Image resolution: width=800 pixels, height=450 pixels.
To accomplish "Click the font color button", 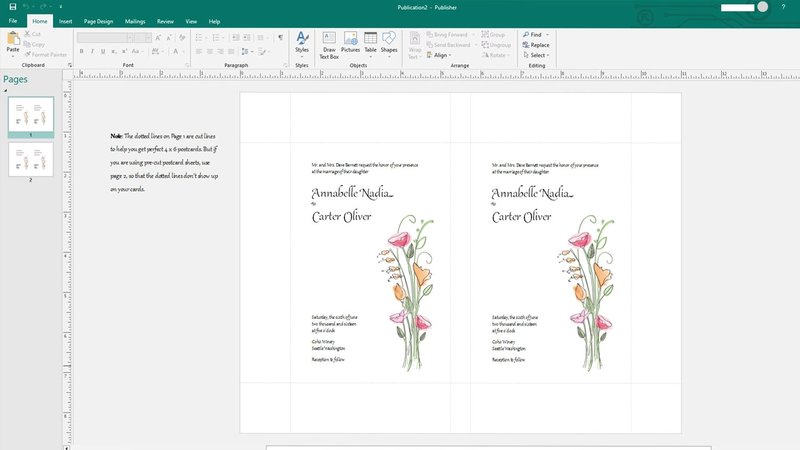I will click(x=176, y=51).
